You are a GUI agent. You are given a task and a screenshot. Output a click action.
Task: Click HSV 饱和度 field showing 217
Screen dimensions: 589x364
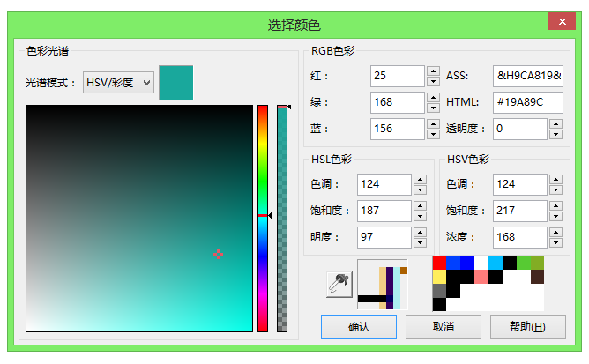520,211
